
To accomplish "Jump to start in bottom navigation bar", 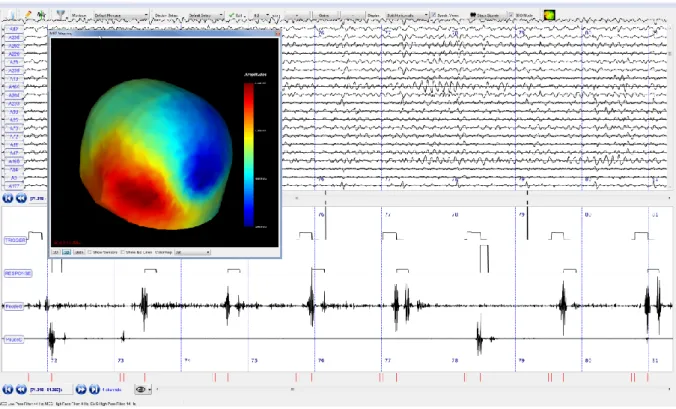I will click(x=7, y=390).
